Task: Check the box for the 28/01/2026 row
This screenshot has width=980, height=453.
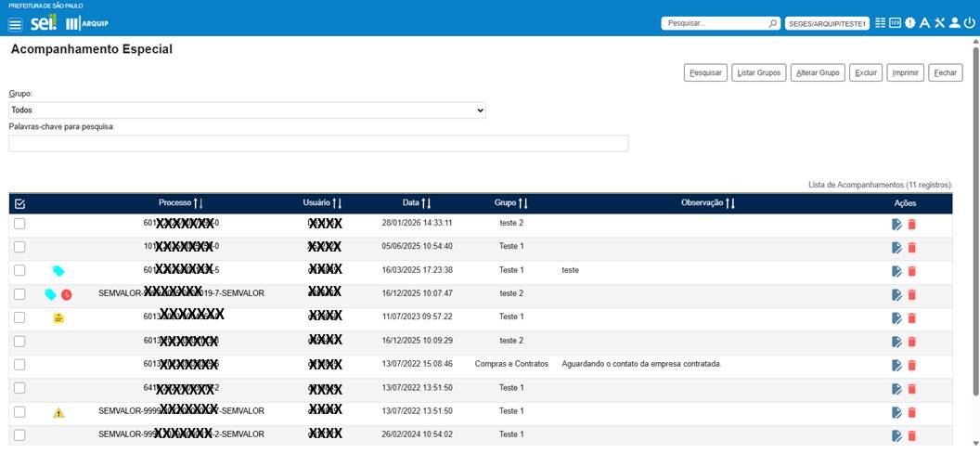Action: (x=19, y=224)
